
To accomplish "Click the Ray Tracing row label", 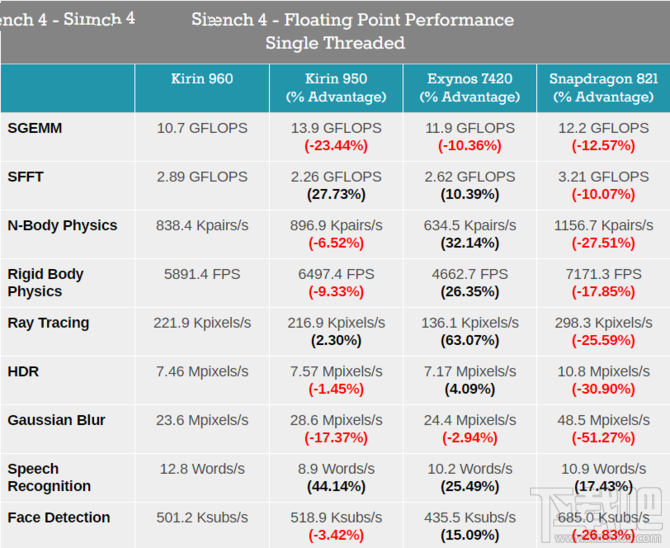I will click(x=48, y=323).
